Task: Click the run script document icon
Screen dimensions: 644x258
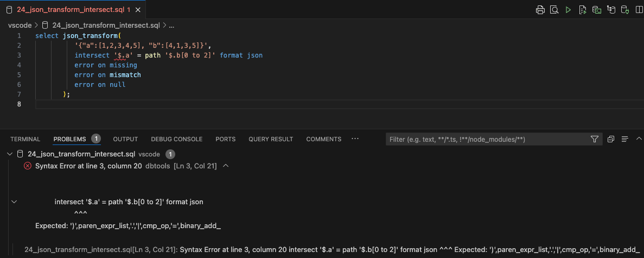Action: tap(582, 10)
